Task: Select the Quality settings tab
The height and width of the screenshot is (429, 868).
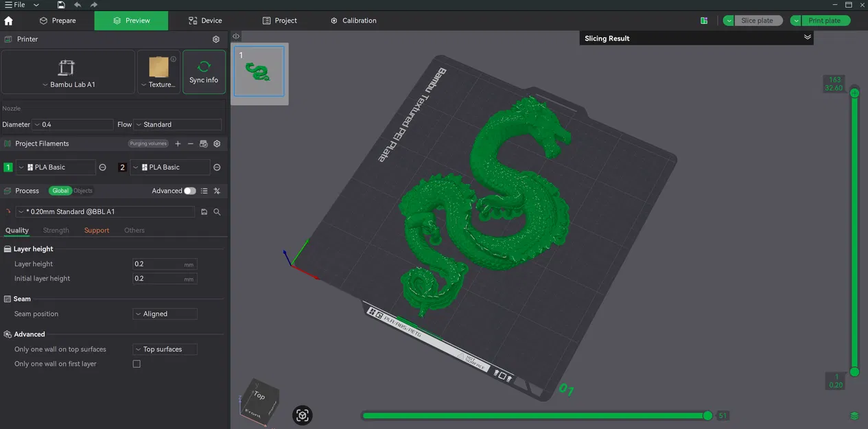Action: pyautogui.click(x=17, y=231)
